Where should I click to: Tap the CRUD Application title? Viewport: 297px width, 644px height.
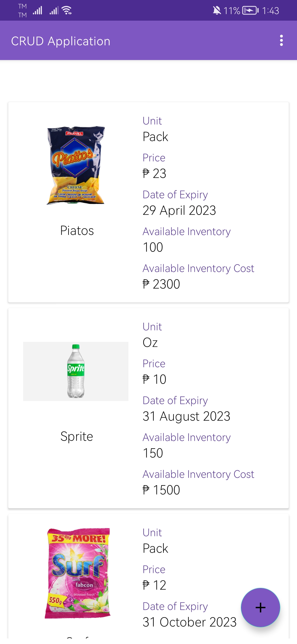click(61, 41)
